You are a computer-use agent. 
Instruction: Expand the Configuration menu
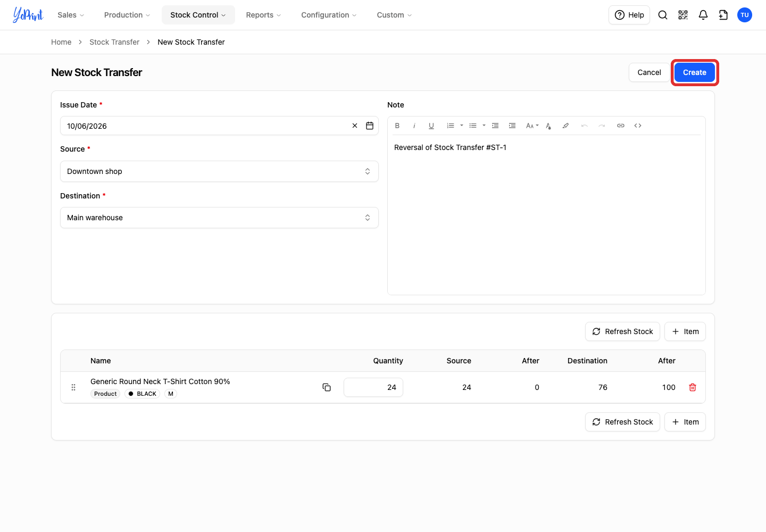click(329, 15)
